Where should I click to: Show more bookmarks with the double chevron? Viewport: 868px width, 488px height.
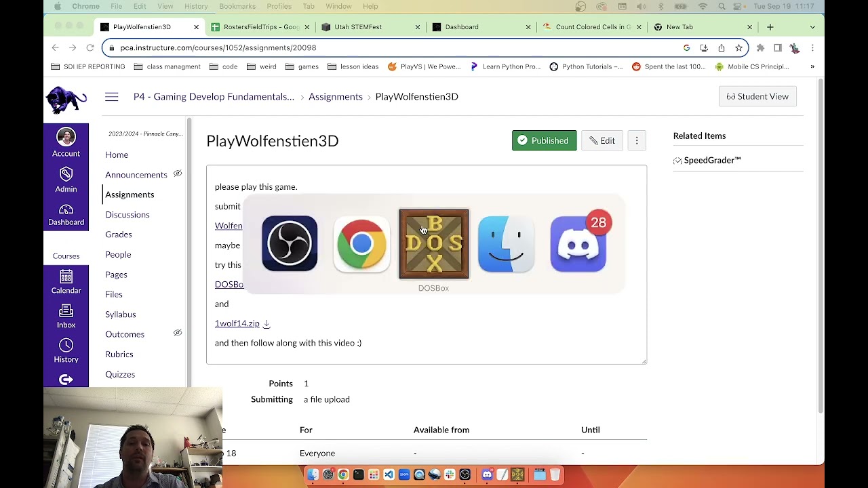[x=812, y=66]
